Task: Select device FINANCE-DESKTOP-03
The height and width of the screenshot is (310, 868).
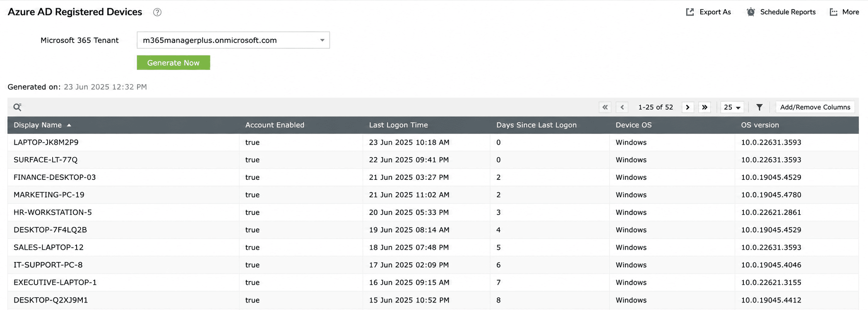Action: point(55,177)
